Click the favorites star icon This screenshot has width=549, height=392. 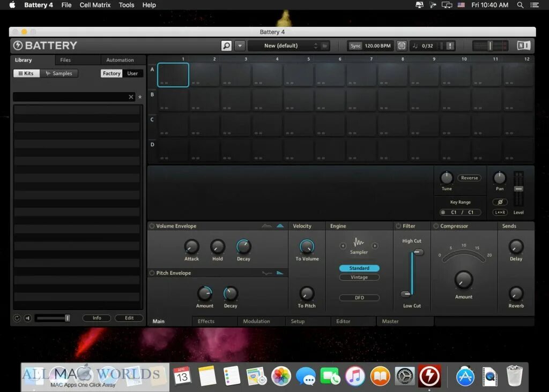click(140, 97)
